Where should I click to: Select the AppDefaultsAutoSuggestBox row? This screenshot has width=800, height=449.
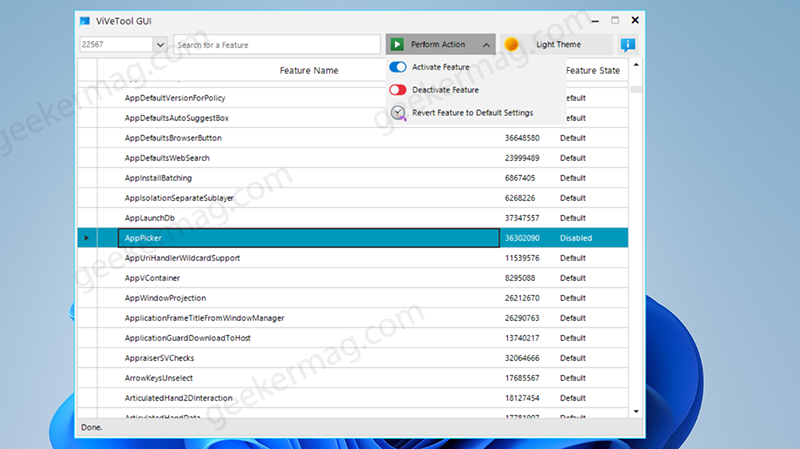click(353, 118)
